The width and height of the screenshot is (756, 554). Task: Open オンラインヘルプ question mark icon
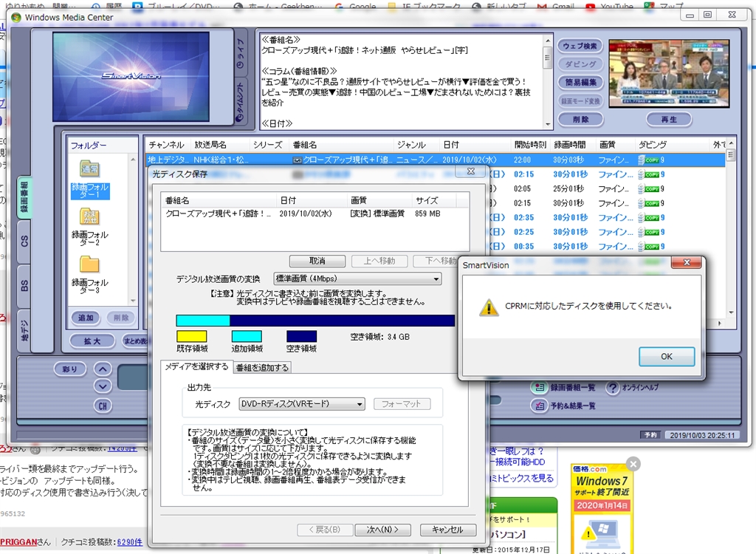click(612, 387)
